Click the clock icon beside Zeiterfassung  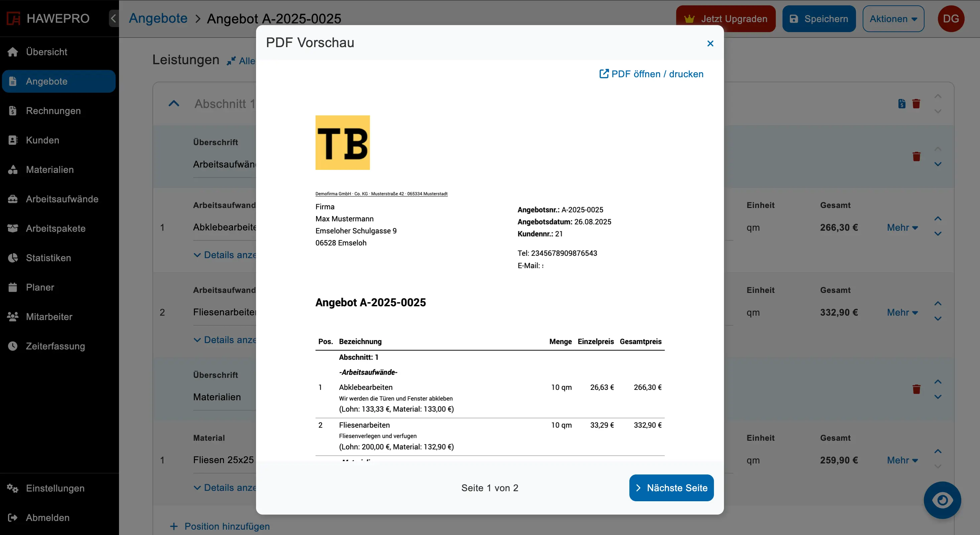coord(13,346)
